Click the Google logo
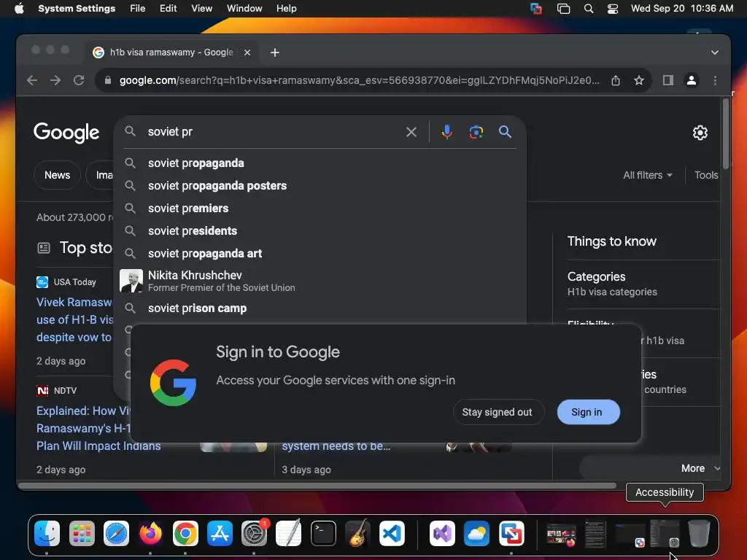747x560 pixels. point(66,133)
